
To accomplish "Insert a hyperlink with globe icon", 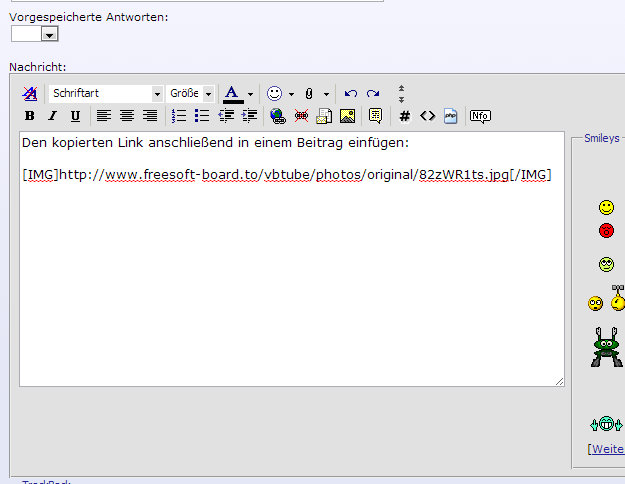I will 278,116.
